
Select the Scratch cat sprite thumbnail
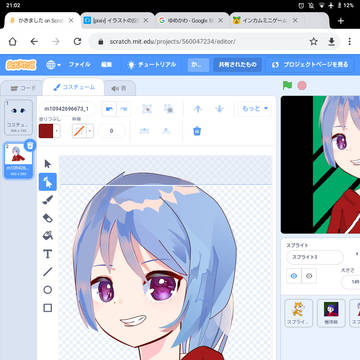point(298,313)
